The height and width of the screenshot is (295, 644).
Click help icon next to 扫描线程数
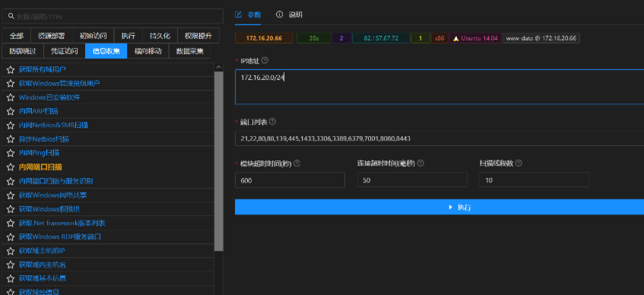[519, 163]
